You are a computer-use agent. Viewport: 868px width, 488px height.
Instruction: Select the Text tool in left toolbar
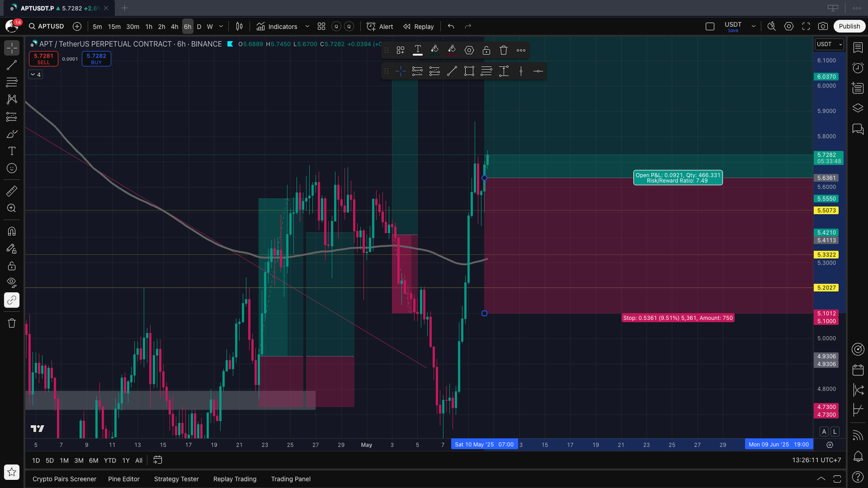(x=11, y=151)
